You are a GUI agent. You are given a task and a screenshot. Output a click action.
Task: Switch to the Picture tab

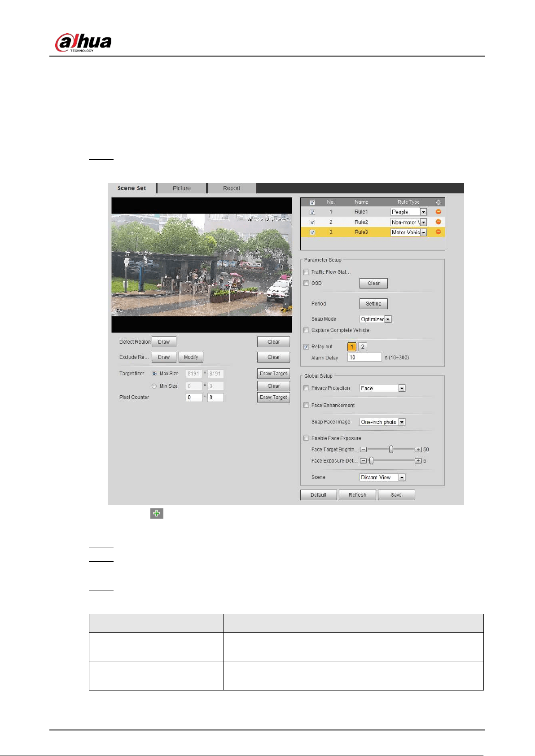[x=182, y=188]
